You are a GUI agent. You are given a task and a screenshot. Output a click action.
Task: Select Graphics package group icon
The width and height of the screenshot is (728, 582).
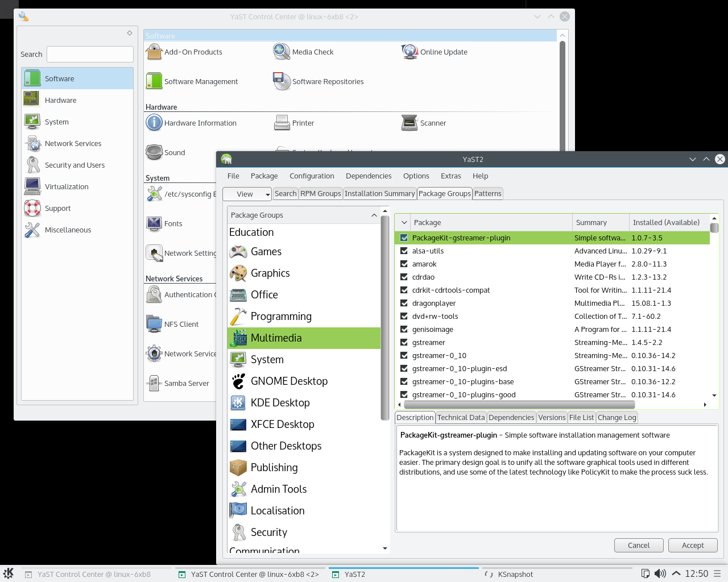pos(238,273)
